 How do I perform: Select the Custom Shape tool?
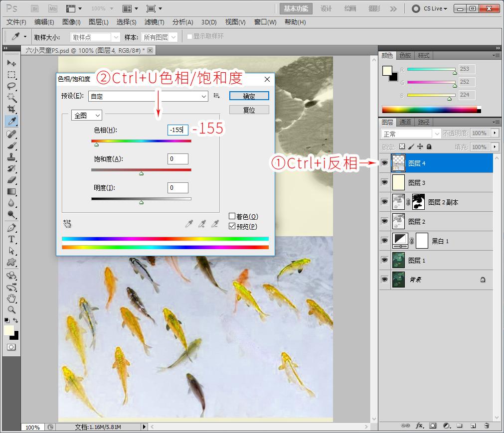point(11,262)
